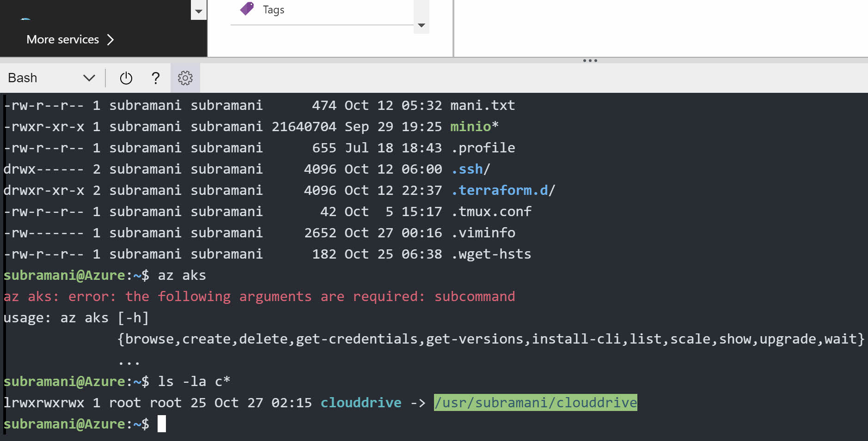
Task: Open More services
Action: click(x=63, y=39)
